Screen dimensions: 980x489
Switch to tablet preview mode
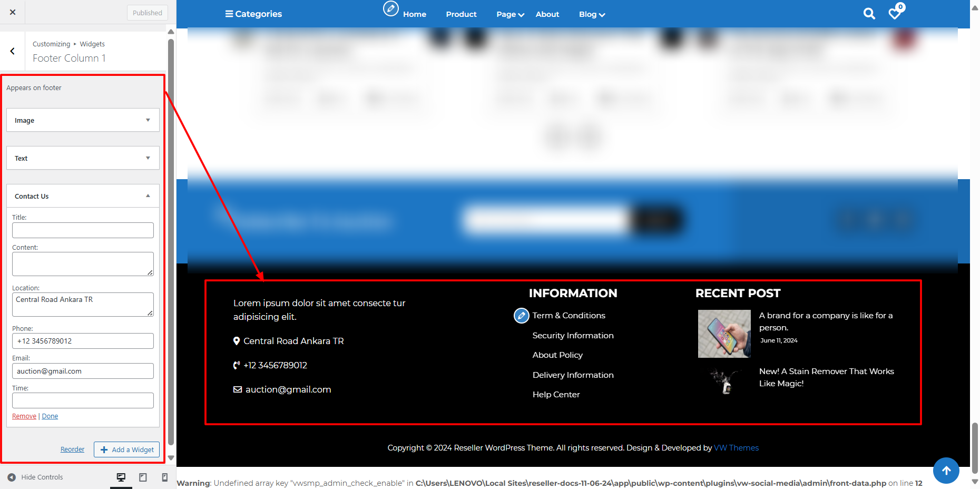pyautogui.click(x=143, y=477)
